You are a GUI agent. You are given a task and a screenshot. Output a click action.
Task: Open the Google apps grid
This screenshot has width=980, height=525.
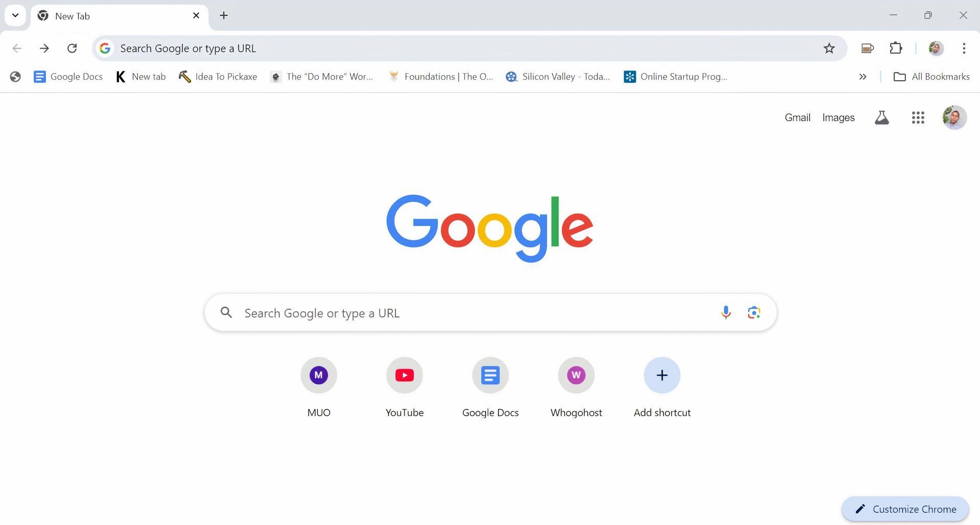(918, 118)
